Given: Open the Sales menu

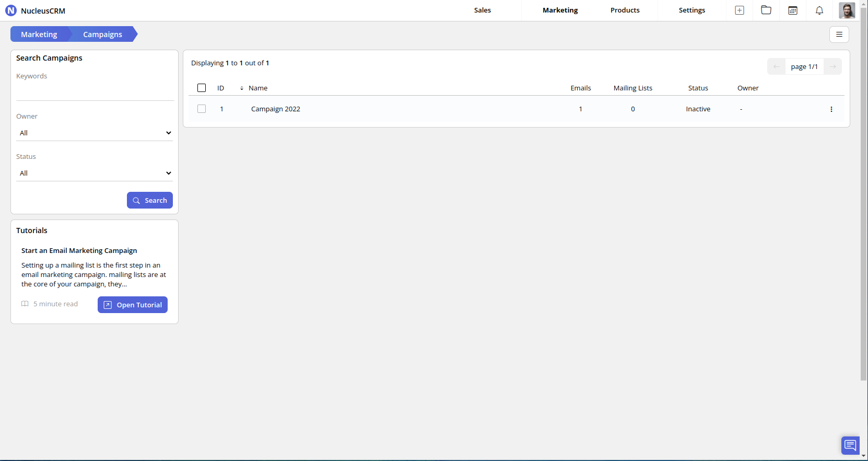Looking at the screenshot, I should 483,10.
